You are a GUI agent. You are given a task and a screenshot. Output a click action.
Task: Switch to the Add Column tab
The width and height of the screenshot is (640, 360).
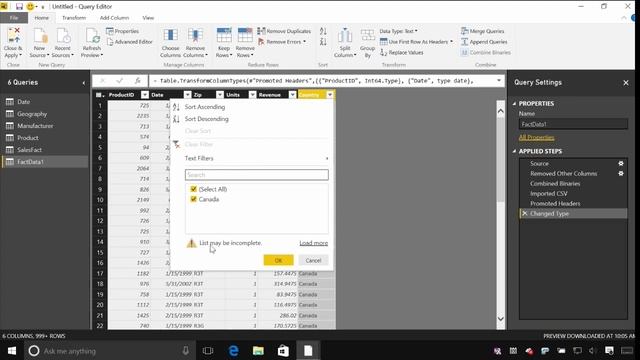(114, 18)
